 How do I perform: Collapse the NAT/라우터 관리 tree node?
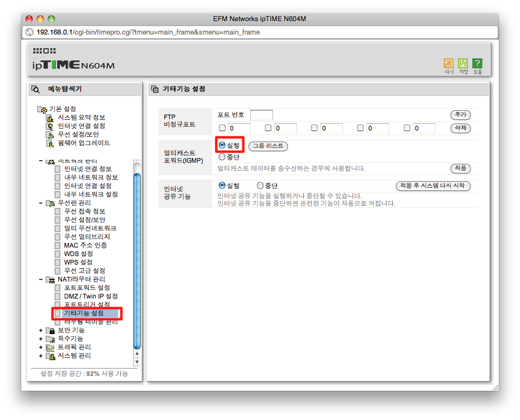tap(41, 279)
